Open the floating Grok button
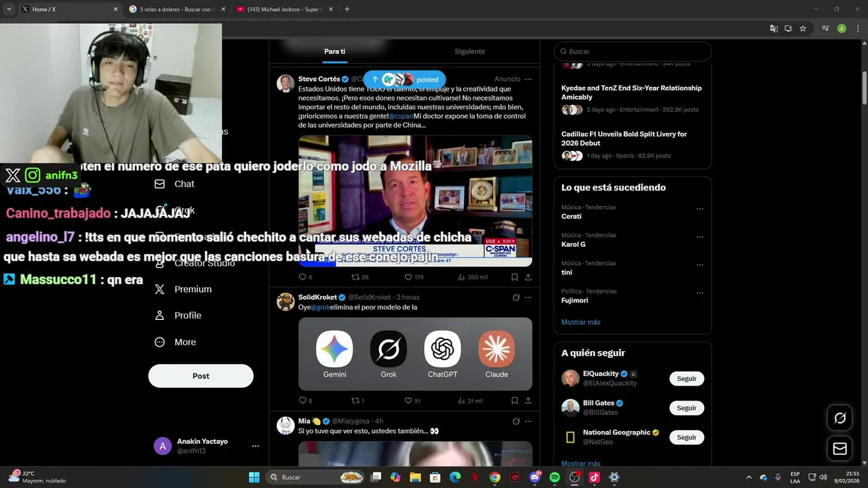This screenshot has height=488, width=868. pos(840,418)
